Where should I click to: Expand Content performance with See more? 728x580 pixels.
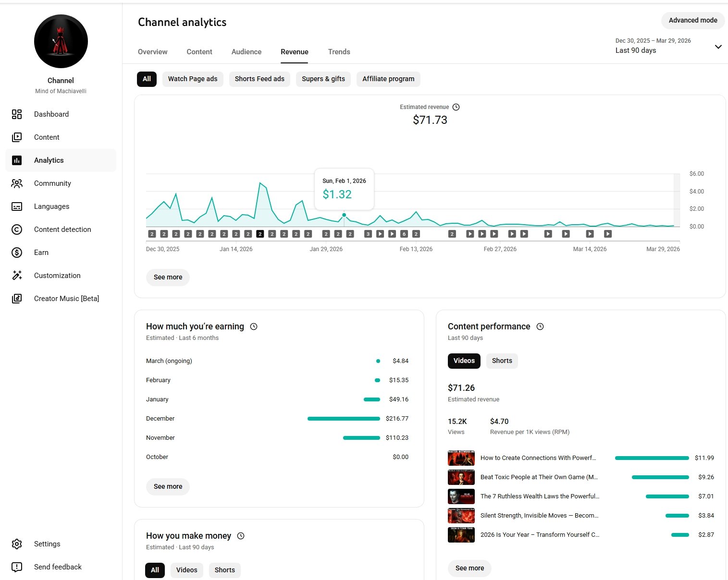469,568
